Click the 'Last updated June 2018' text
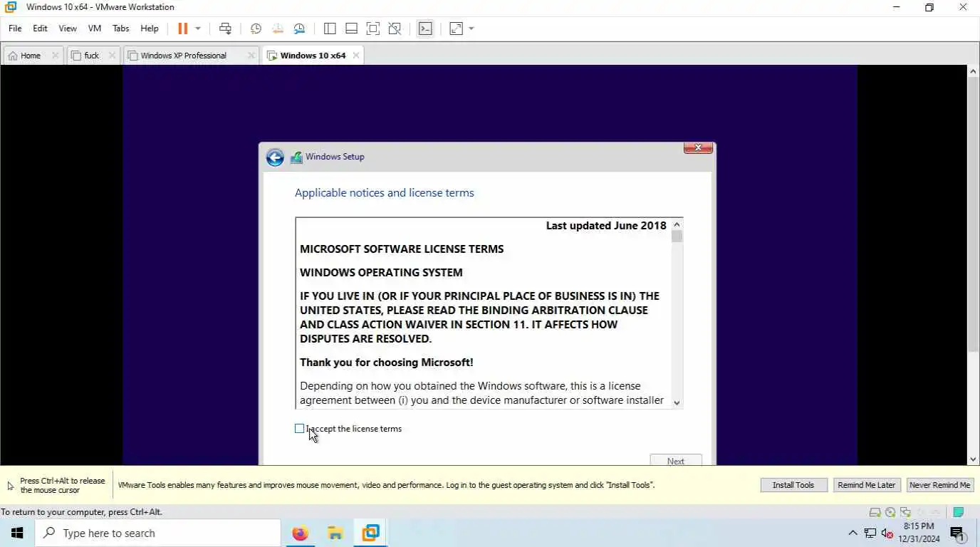Image resolution: width=980 pixels, height=547 pixels. pos(606,226)
